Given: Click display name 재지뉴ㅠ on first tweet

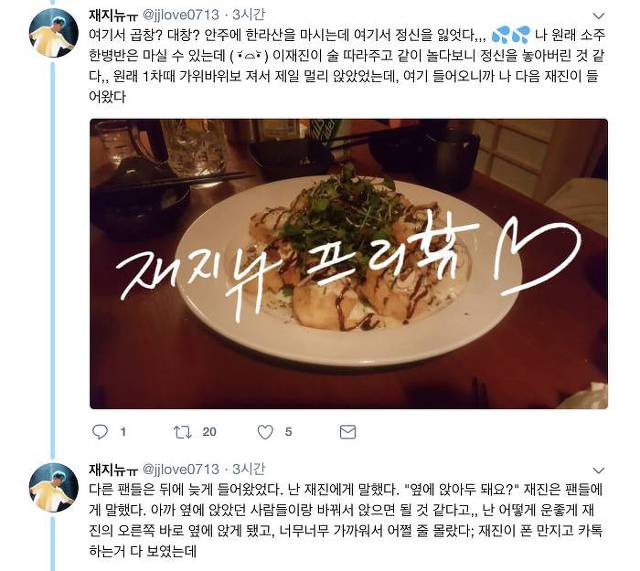Looking at the screenshot, I should (x=113, y=15).
